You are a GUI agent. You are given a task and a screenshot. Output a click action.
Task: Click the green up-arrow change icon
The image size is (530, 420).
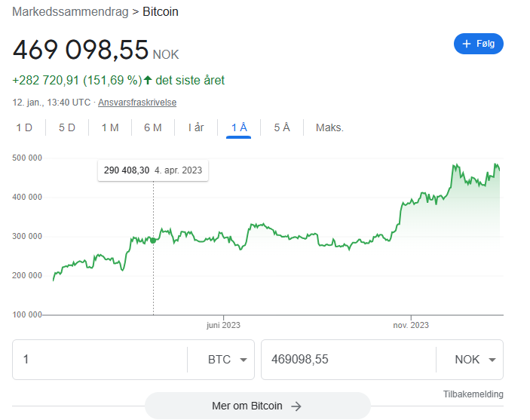point(148,80)
